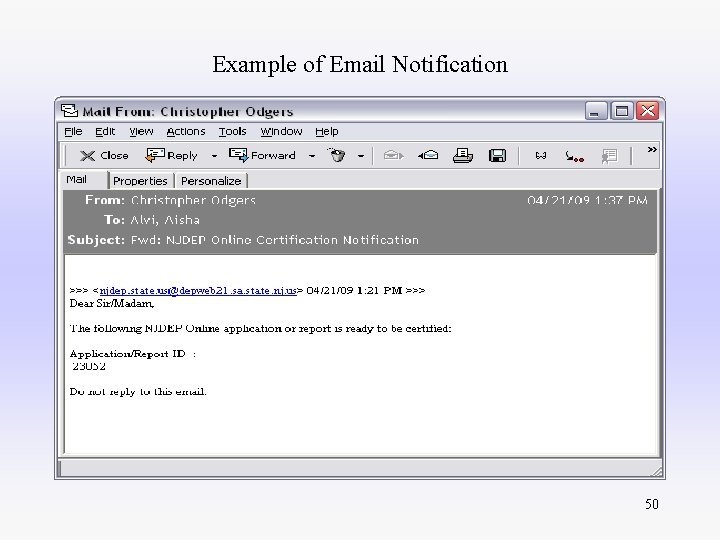Expand the Reply dropdown arrow
The image size is (720, 540).
[x=214, y=156]
